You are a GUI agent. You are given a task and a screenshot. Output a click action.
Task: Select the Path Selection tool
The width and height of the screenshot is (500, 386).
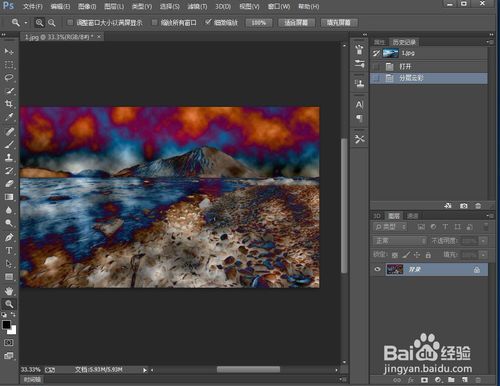(9, 264)
